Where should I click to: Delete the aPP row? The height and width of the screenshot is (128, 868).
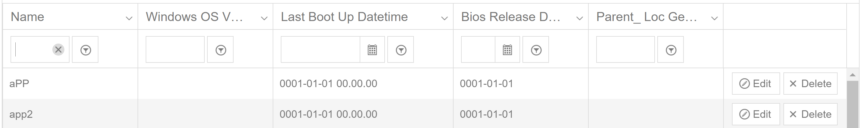(x=810, y=84)
